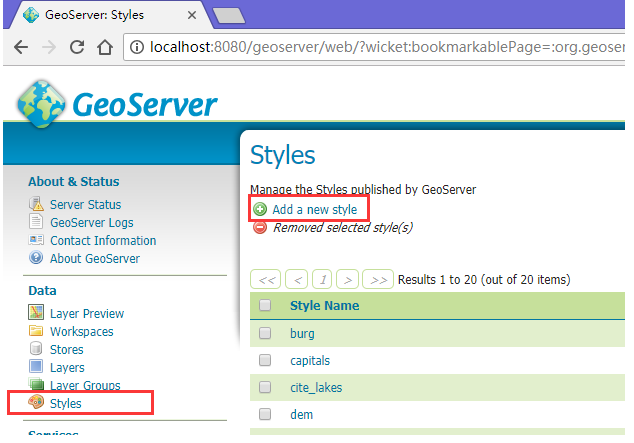
Task: Click the browser home icon
Action: [105, 47]
